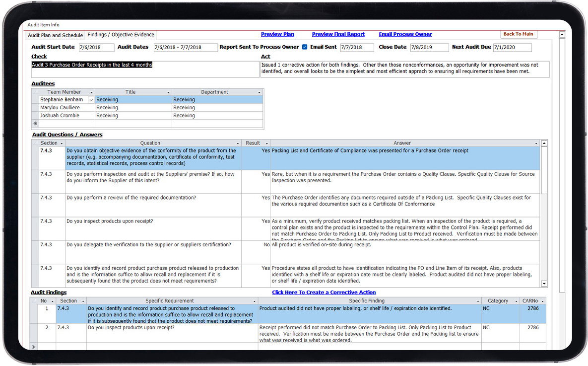Screen dimensions: 588x366
Task: Open the Team Member column filter arrow
Action: 91,92
